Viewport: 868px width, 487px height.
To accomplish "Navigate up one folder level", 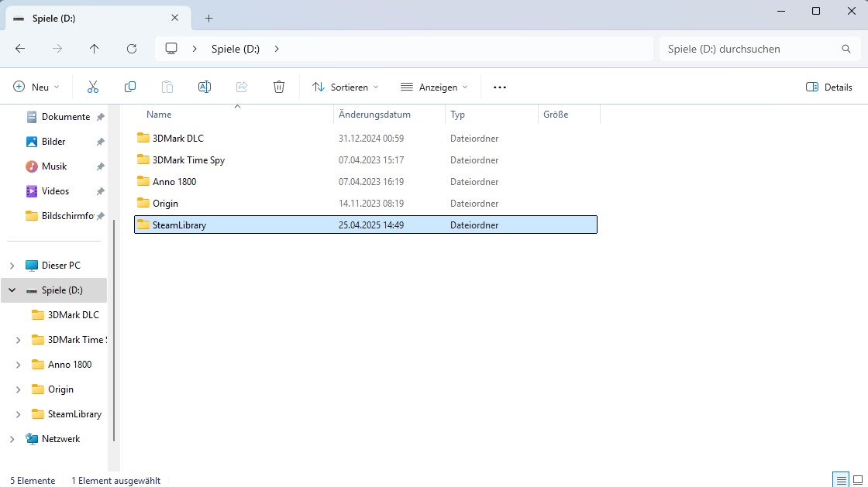I will tap(95, 48).
